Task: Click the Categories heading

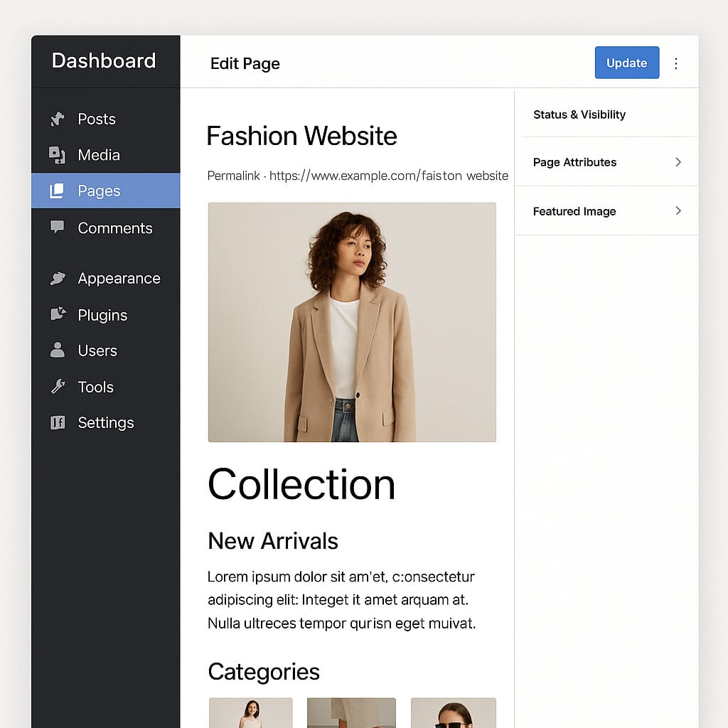Action: [x=264, y=672]
